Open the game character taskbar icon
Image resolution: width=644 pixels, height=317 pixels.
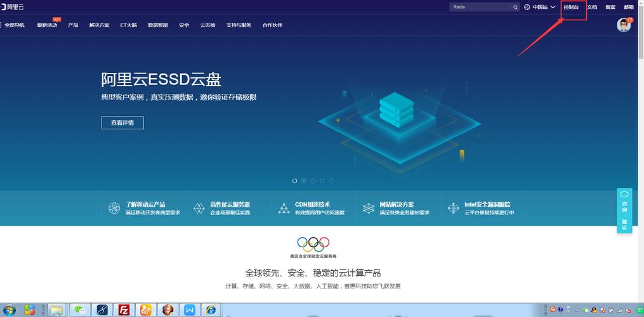coord(168,309)
